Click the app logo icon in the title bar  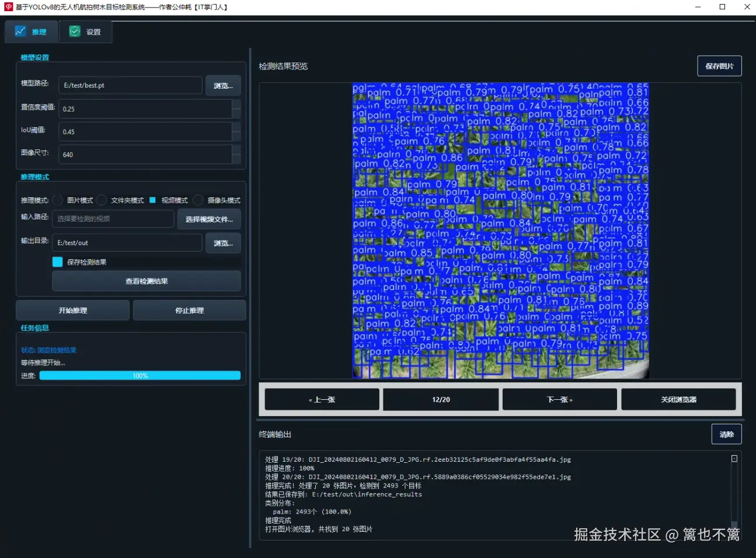[8, 7]
